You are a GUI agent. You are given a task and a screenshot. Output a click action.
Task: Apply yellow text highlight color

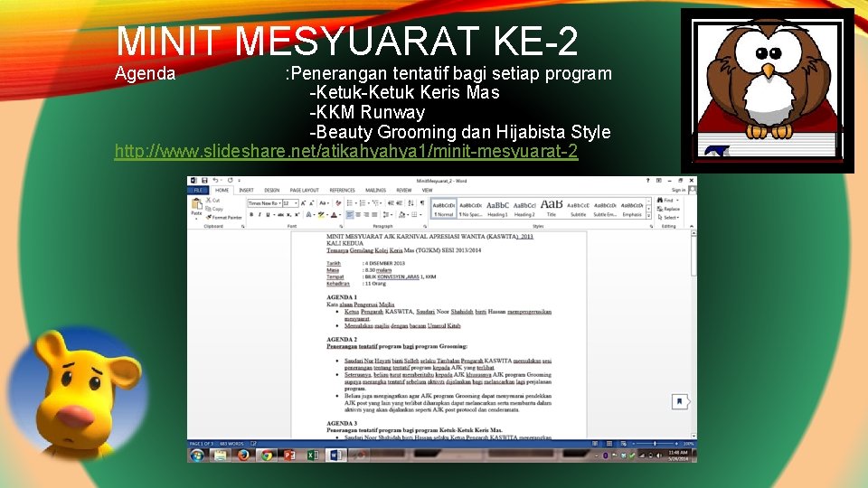320,215
